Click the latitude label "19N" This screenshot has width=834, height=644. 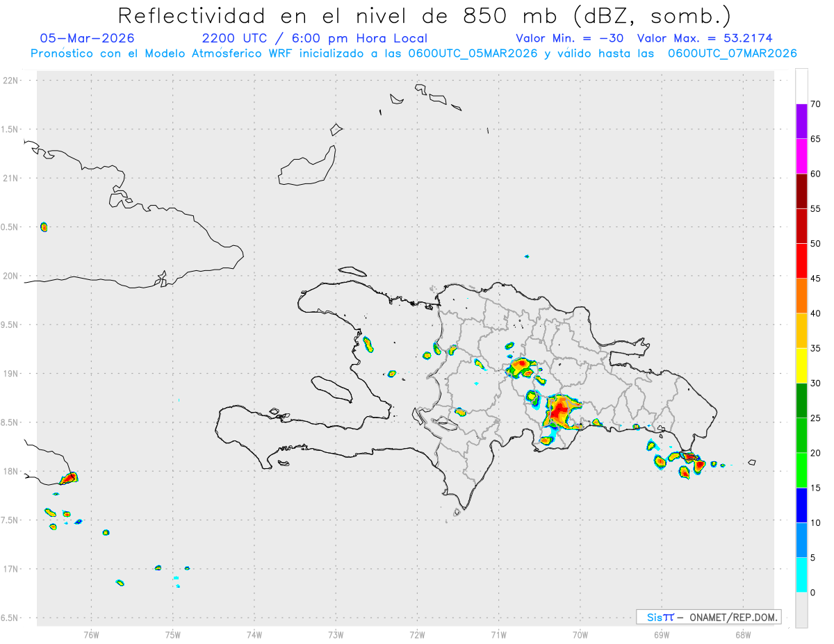pyautogui.click(x=11, y=374)
